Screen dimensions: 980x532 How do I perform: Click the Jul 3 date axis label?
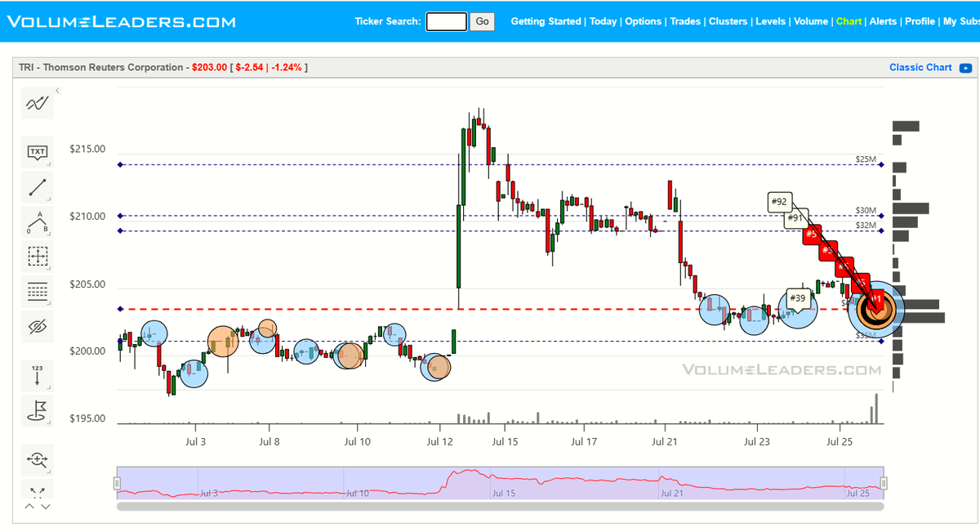tap(195, 442)
